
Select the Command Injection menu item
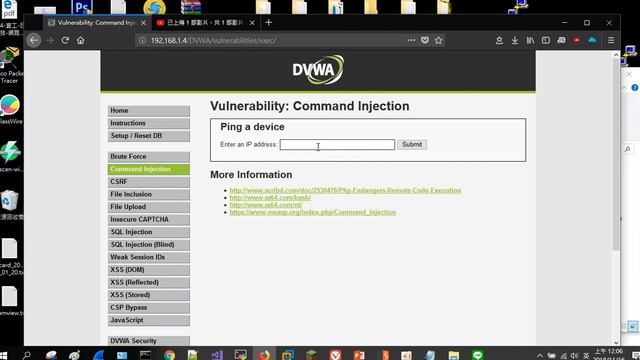tap(149, 169)
